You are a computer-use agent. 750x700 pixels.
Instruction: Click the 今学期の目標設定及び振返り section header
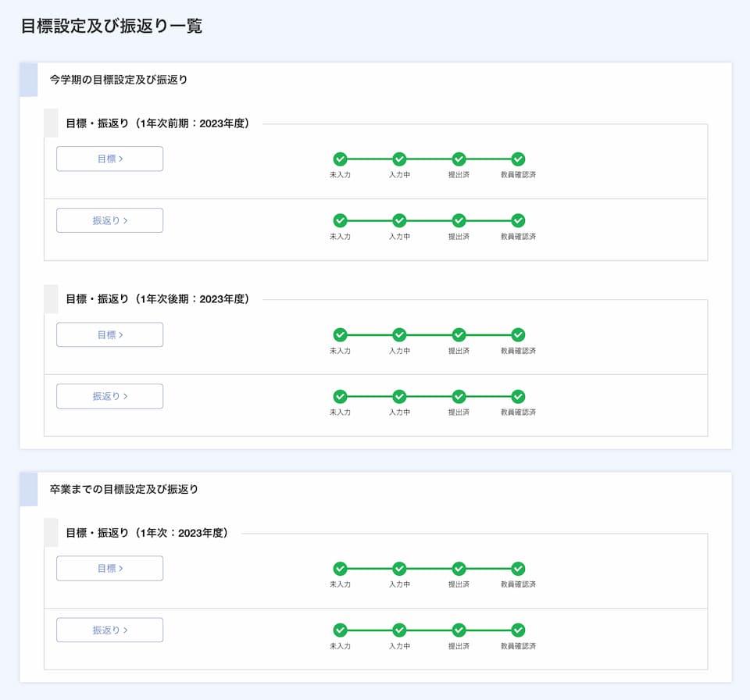coord(119,80)
